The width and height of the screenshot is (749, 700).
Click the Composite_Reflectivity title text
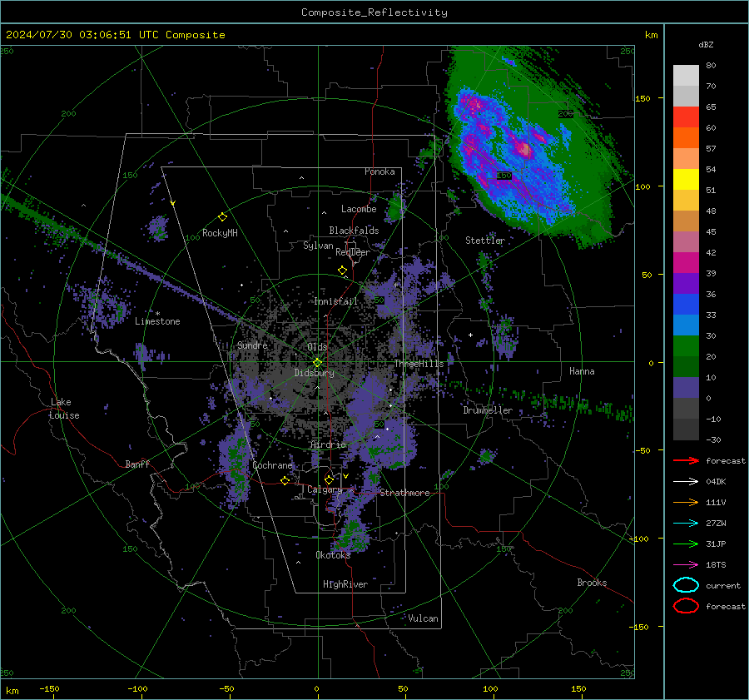(374, 12)
